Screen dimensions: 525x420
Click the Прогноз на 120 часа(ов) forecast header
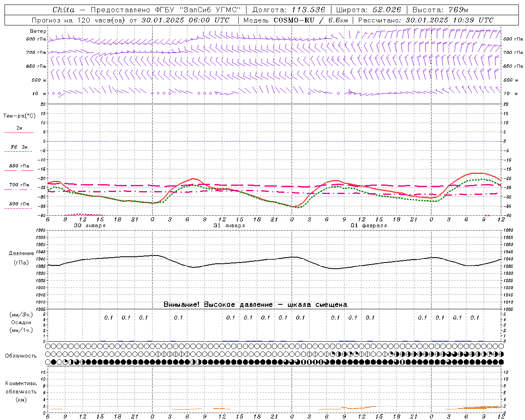[x=79, y=20]
